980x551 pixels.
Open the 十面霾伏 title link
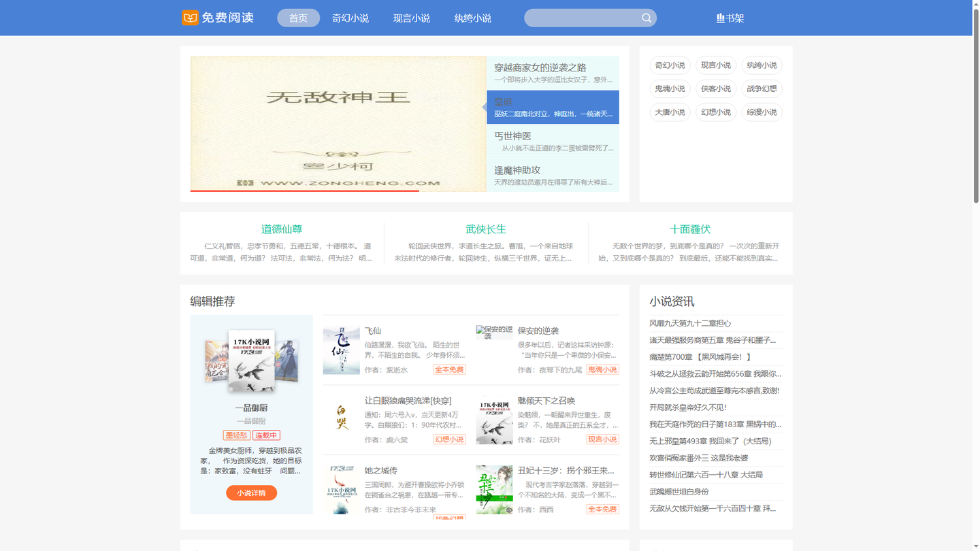pos(690,229)
